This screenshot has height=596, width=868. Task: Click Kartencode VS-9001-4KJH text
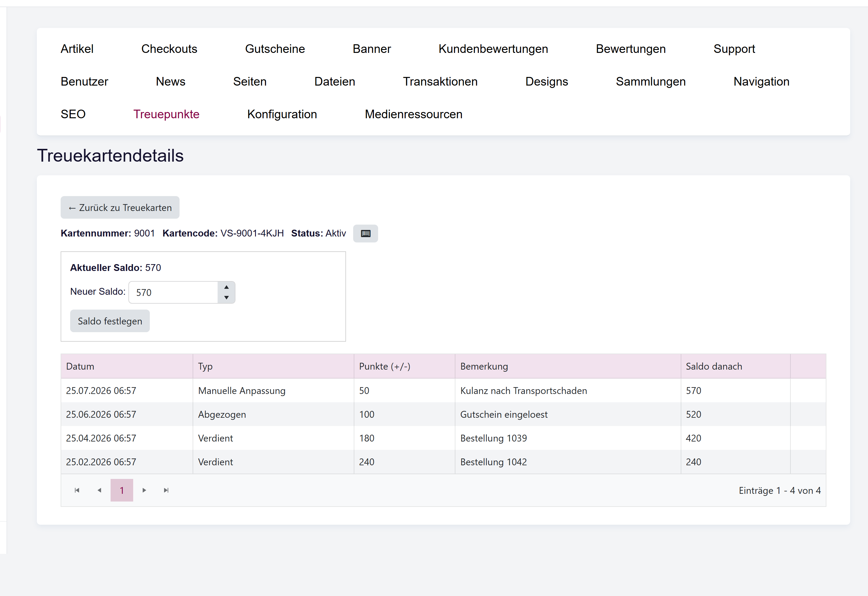click(x=223, y=234)
